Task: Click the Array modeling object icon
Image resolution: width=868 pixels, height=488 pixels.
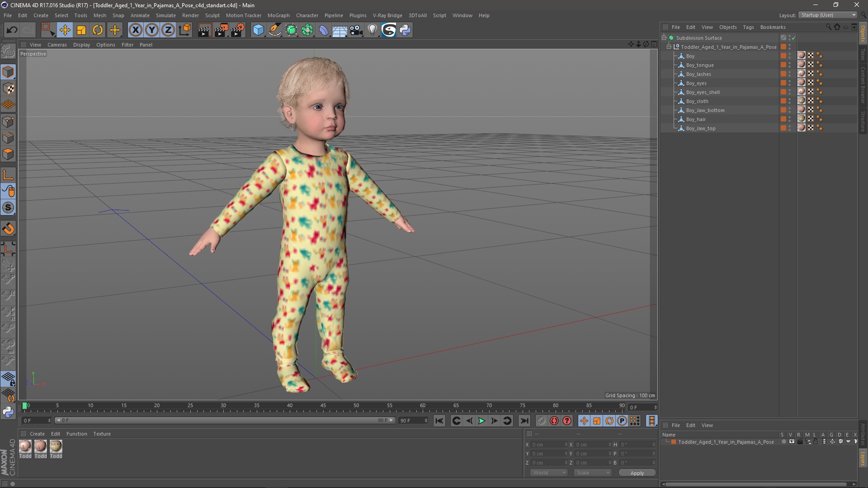Action: [x=307, y=30]
